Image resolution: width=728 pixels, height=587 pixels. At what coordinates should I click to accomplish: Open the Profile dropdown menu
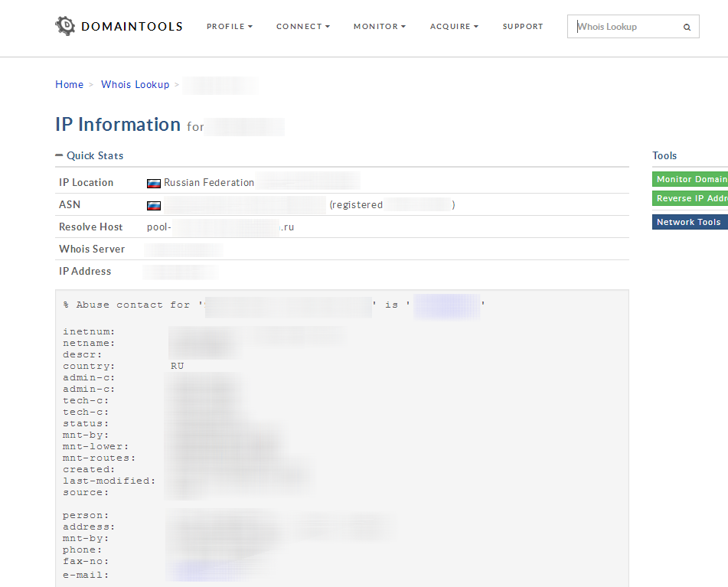point(230,27)
